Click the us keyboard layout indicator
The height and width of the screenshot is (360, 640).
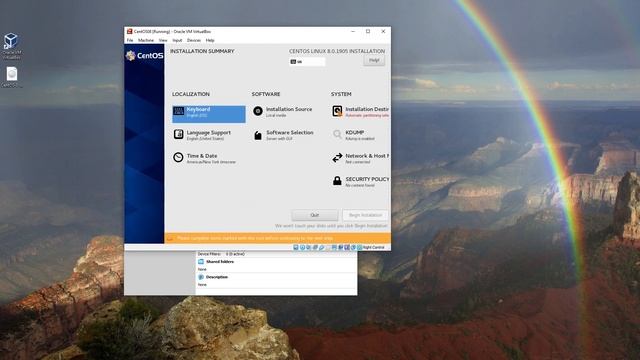tap(307, 62)
